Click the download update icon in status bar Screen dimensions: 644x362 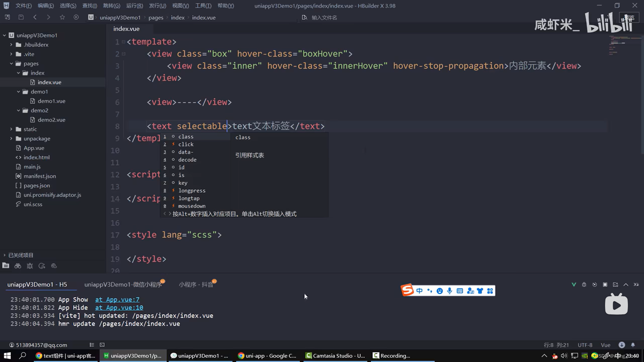pos(622,345)
